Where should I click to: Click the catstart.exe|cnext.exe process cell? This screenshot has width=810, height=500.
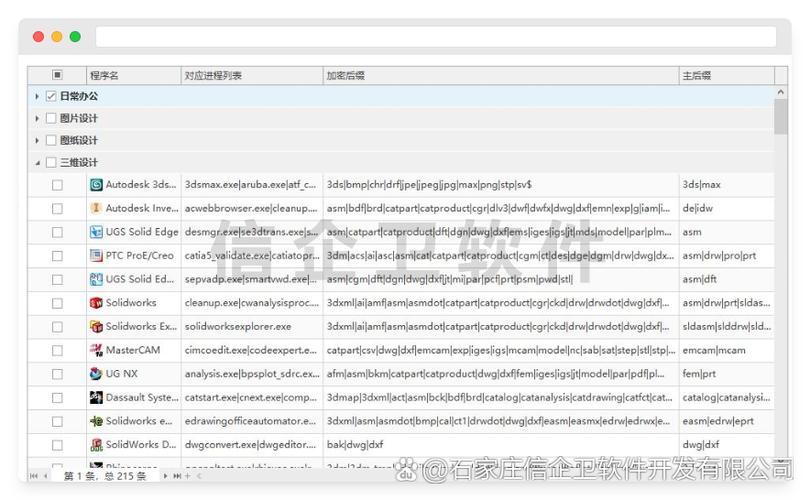point(252,397)
